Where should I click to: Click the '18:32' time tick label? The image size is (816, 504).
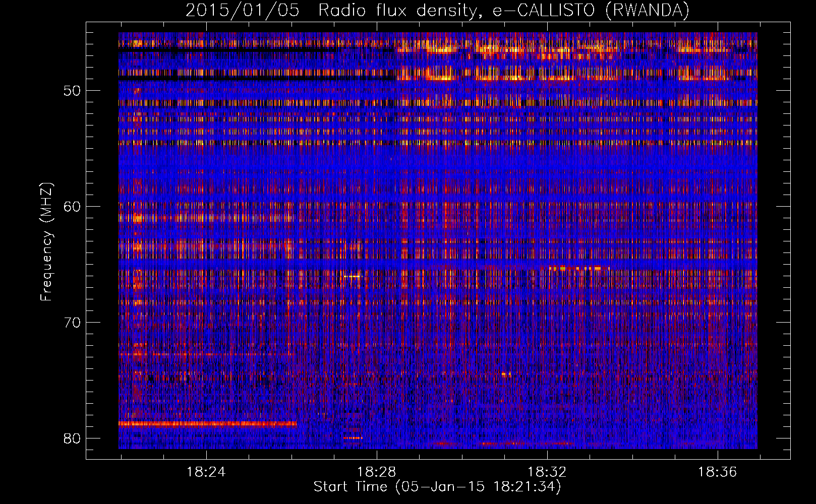pyautogui.click(x=547, y=472)
